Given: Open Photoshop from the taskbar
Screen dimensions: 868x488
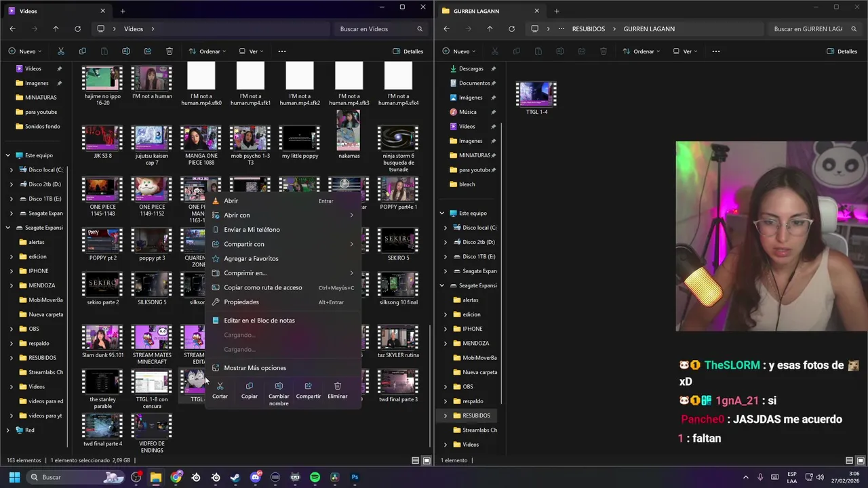Looking at the screenshot, I should [355, 477].
